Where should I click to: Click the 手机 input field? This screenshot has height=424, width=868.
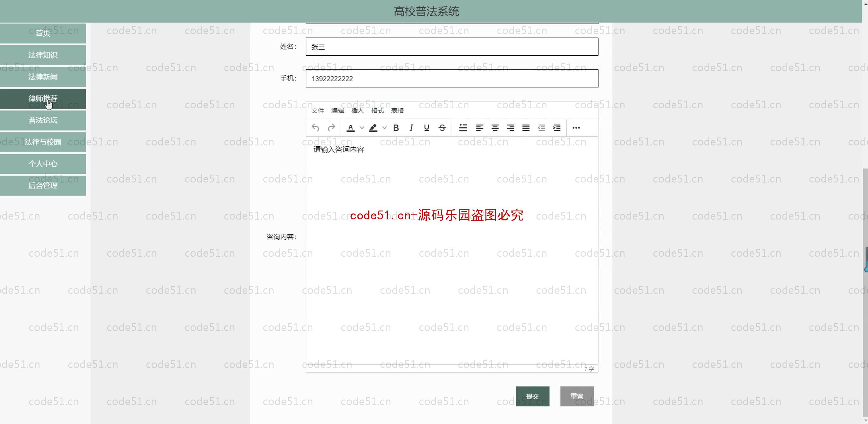[x=452, y=79]
